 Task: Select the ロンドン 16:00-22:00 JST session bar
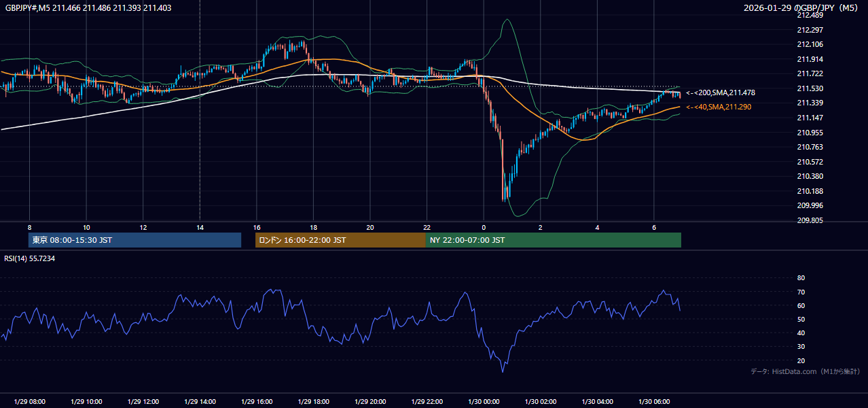point(340,240)
